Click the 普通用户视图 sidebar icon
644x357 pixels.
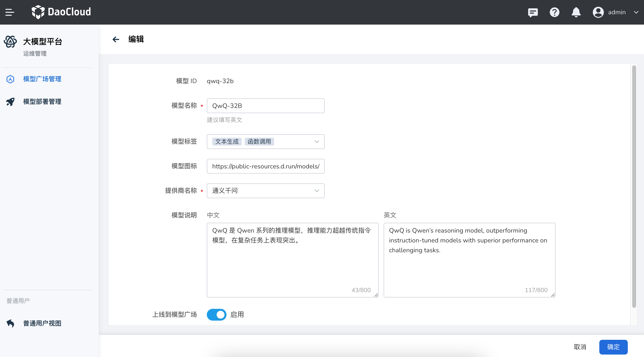pos(10,323)
